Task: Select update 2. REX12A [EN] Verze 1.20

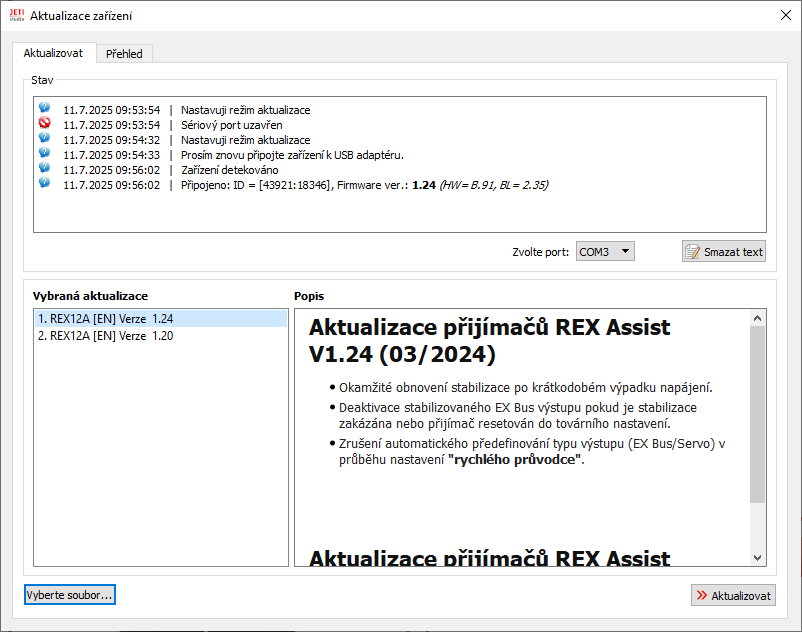Action: pos(161,336)
